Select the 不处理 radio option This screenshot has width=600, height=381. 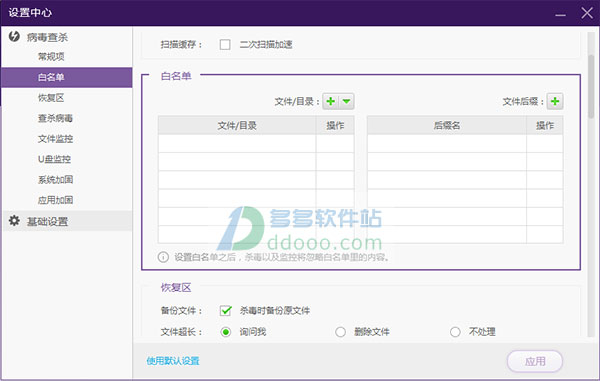pos(455,332)
